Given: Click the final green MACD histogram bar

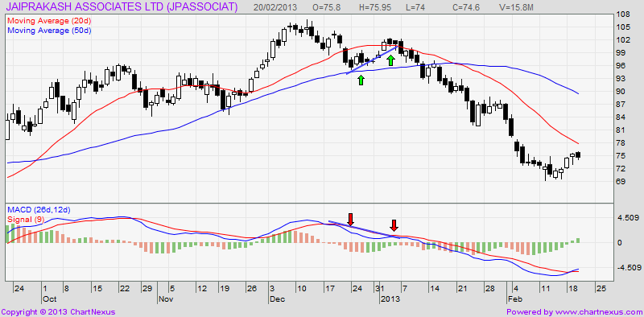Looking at the screenshot, I should pos(578,241).
